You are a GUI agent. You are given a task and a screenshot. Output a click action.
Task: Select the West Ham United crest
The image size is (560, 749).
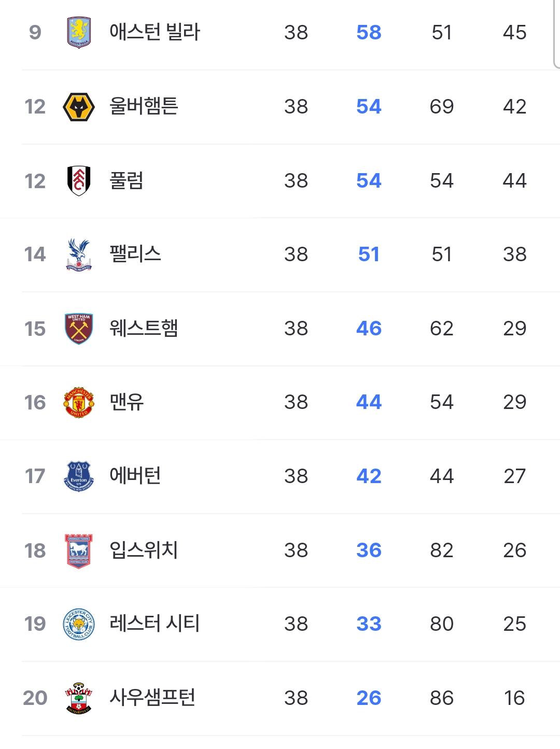tap(79, 329)
